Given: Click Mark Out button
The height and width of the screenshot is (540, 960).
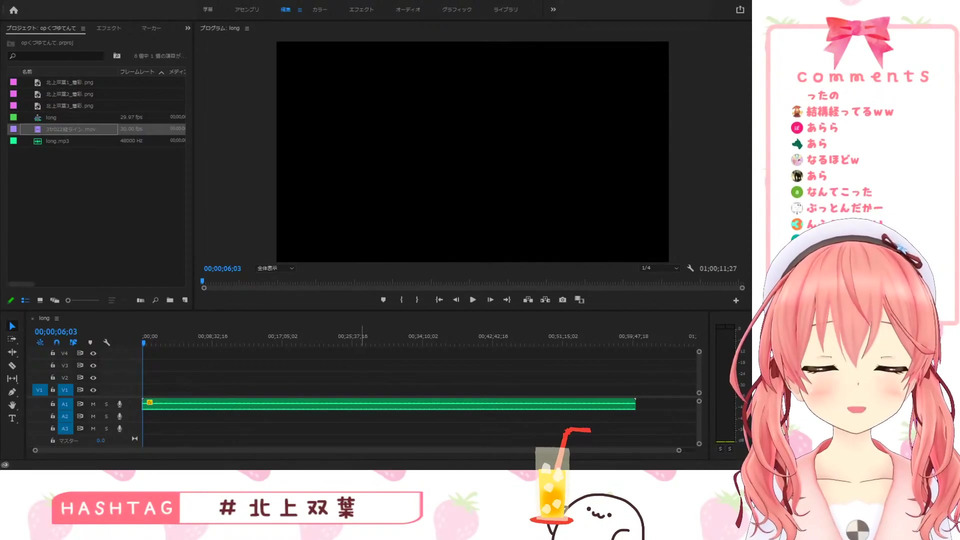Looking at the screenshot, I should [x=417, y=300].
